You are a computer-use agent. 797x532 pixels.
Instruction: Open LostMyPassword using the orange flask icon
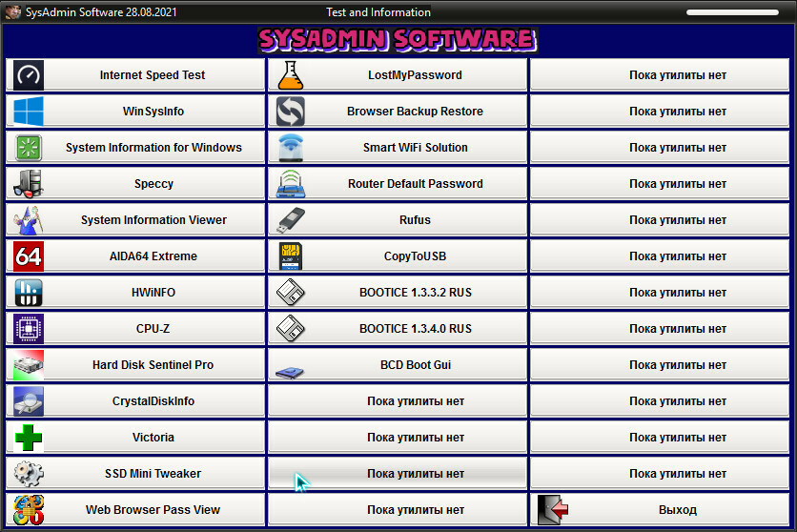(291, 75)
